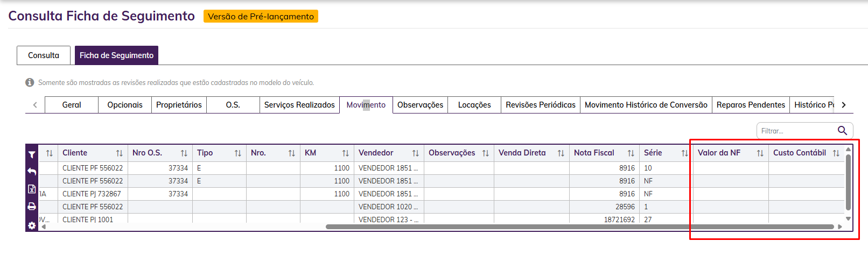Click the undo arrow icon in grid sidebar
This screenshot has height=262, width=868.
pos(32,172)
